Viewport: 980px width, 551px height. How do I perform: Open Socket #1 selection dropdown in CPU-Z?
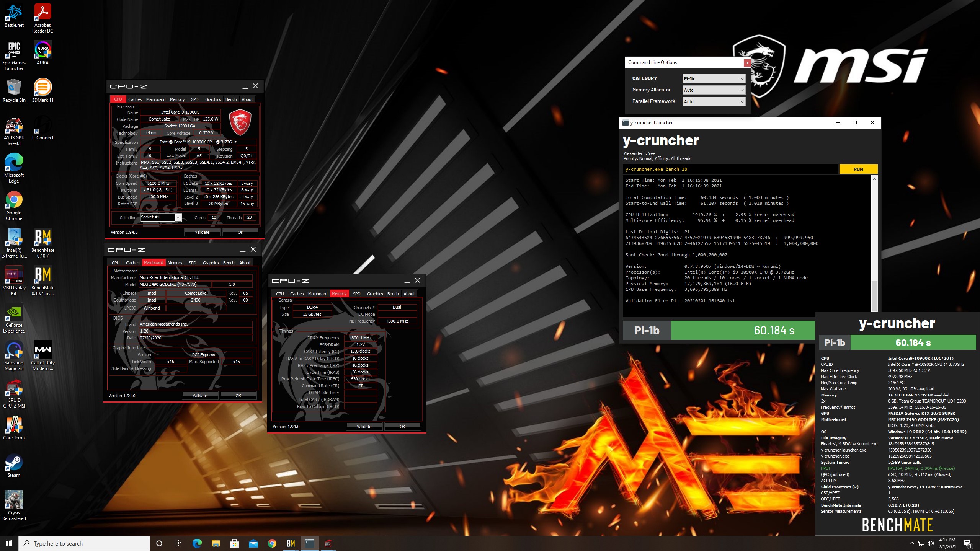[161, 217]
